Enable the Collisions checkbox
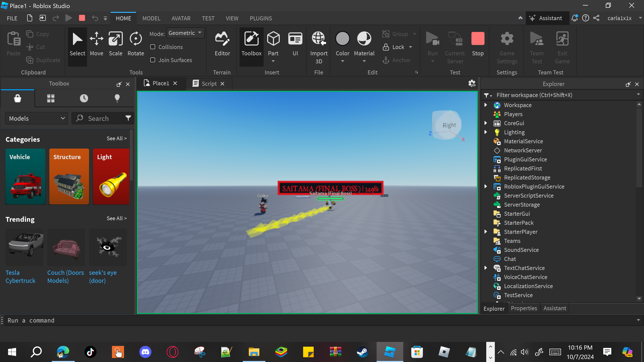Viewport: 644px width, 362px height. point(153,47)
